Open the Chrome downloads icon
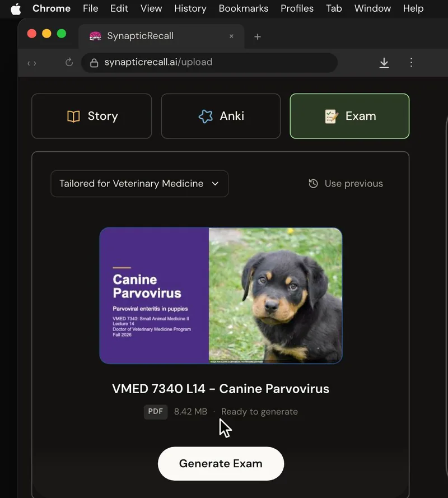The width and height of the screenshot is (448, 498). tap(384, 63)
